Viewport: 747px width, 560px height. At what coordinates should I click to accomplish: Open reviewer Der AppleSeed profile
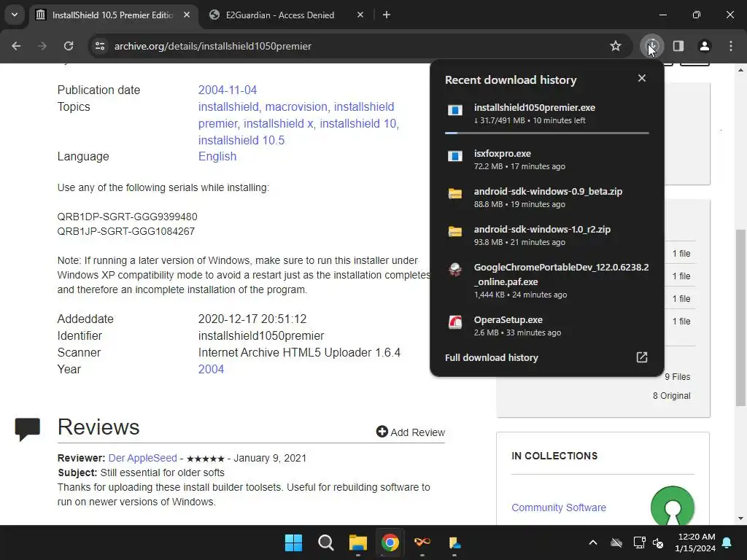(142, 458)
